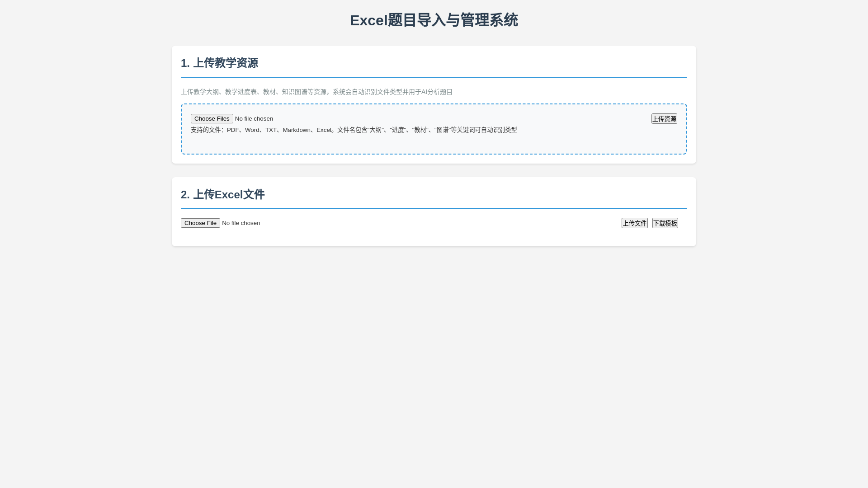
Task: Click No file chosen label in Excel section
Action: click(241, 223)
